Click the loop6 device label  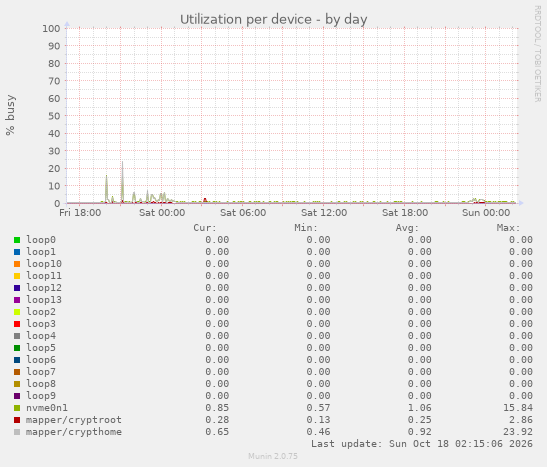pyautogui.click(x=41, y=360)
